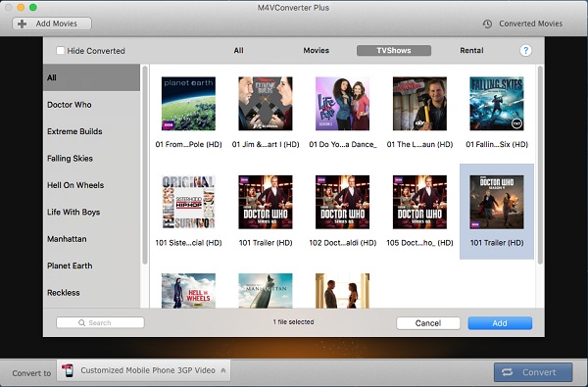Select Planet Earth in the sidebar

[91, 266]
